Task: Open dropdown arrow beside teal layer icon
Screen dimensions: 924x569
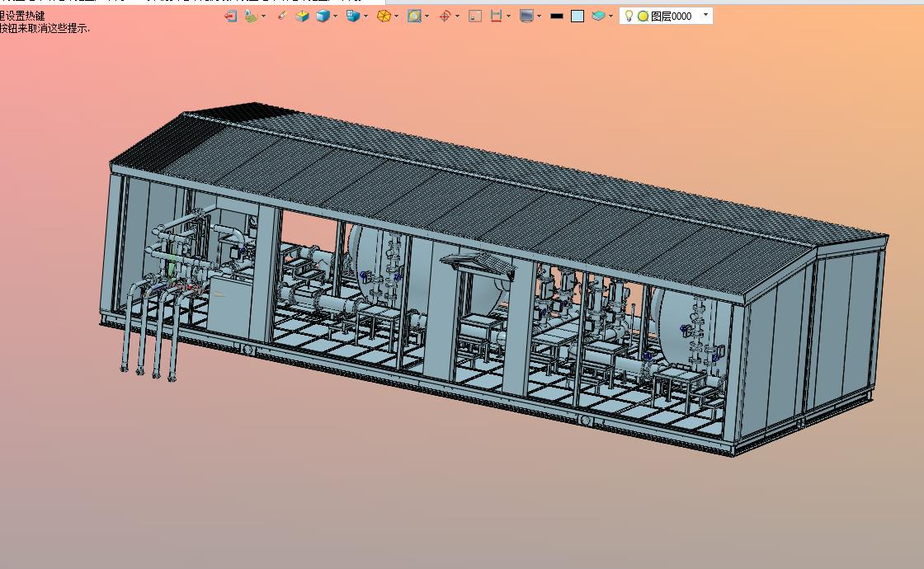Action: 610,16
